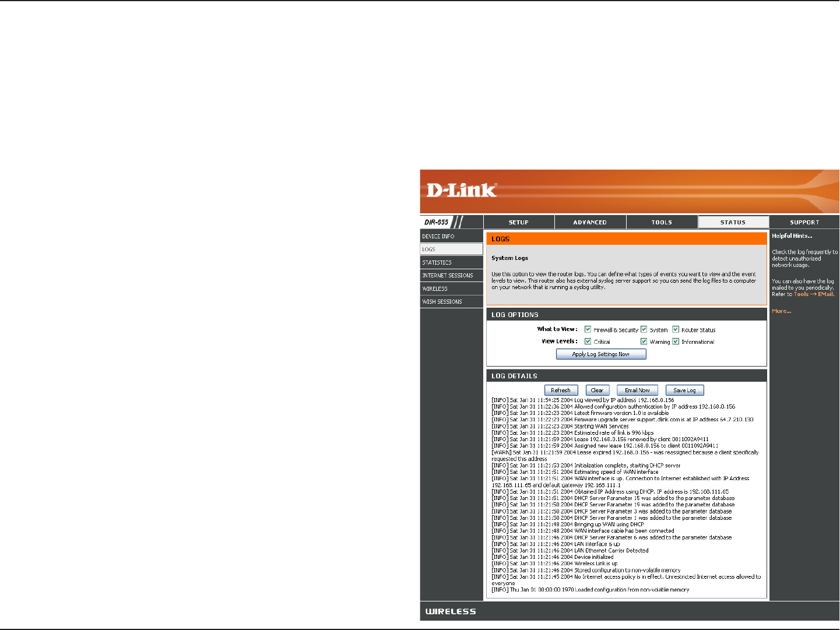Select the STATUS tab
The image size is (840, 630).
point(733,222)
